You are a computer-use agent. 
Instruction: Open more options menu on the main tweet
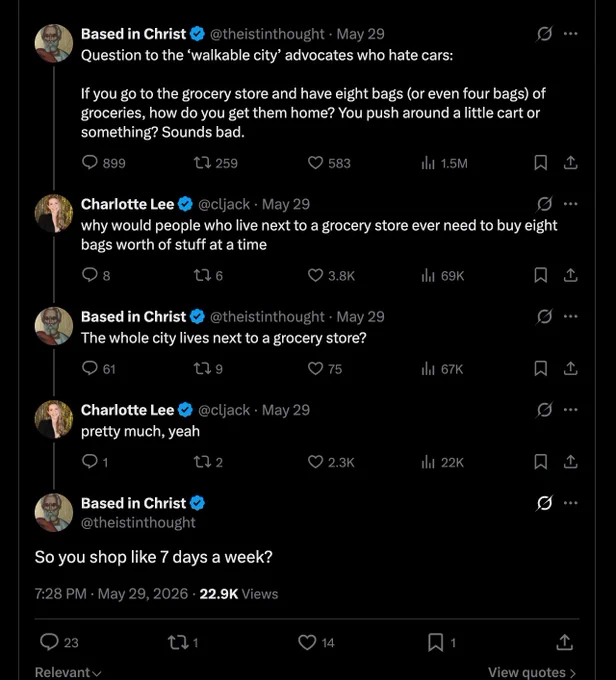(570, 503)
